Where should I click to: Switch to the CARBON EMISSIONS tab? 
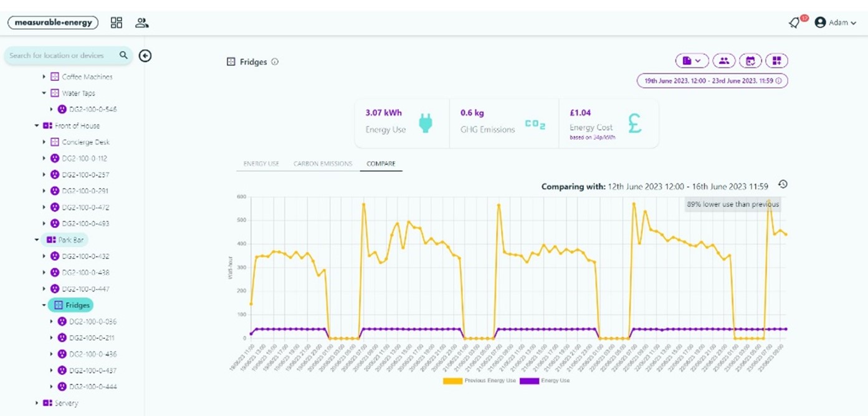(x=323, y=164)
